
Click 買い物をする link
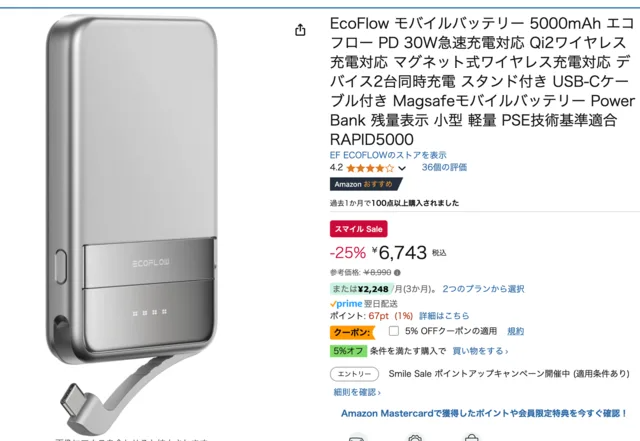[480, 351]
